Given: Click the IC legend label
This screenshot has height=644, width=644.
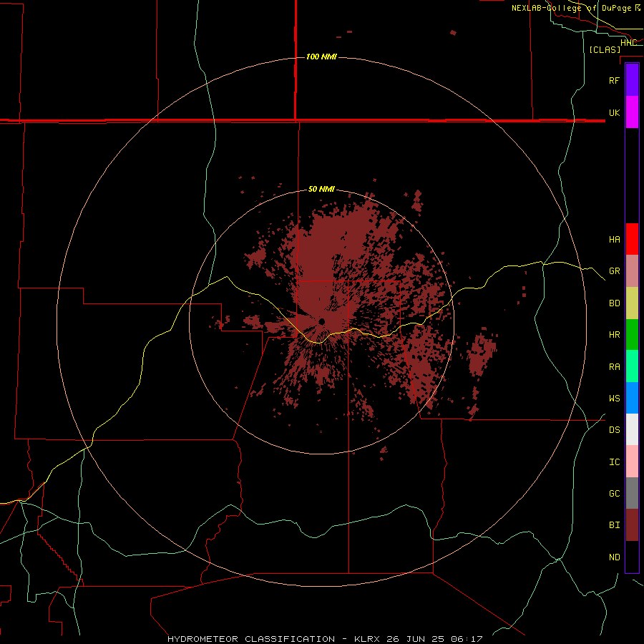Looking at the screenshot, I should click(x=614, y=462).
